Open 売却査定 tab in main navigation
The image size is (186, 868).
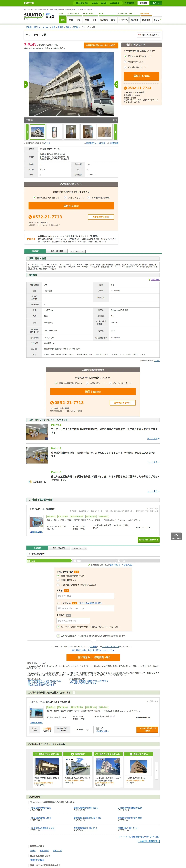coord(135,20)
